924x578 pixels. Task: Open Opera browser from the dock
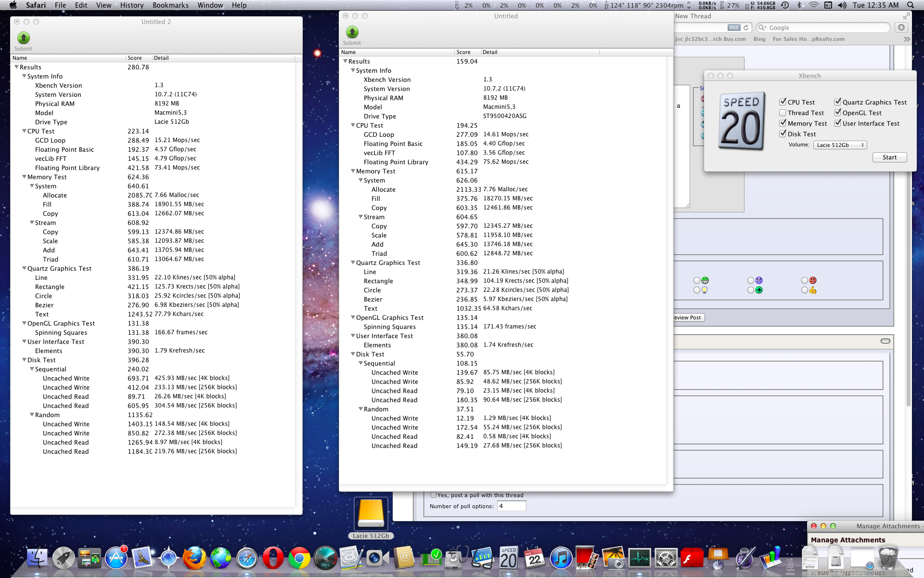[273, 559]
